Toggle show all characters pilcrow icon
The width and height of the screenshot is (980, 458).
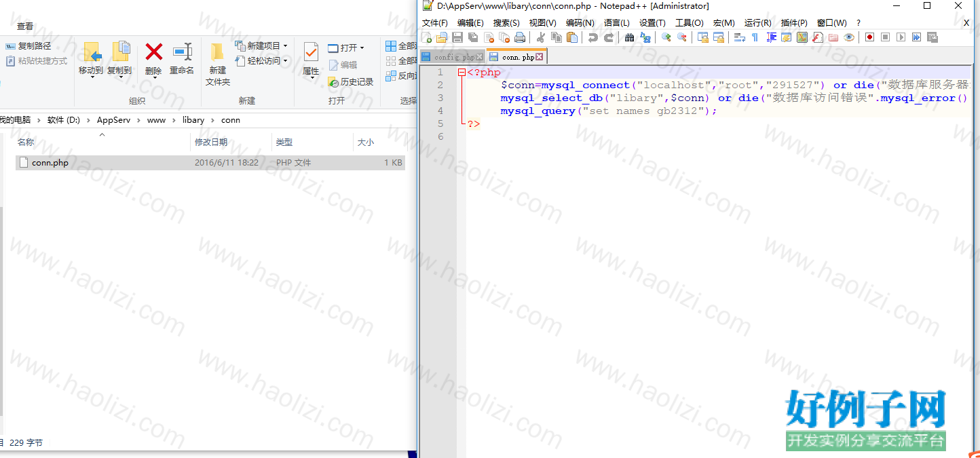coord(755,37)
